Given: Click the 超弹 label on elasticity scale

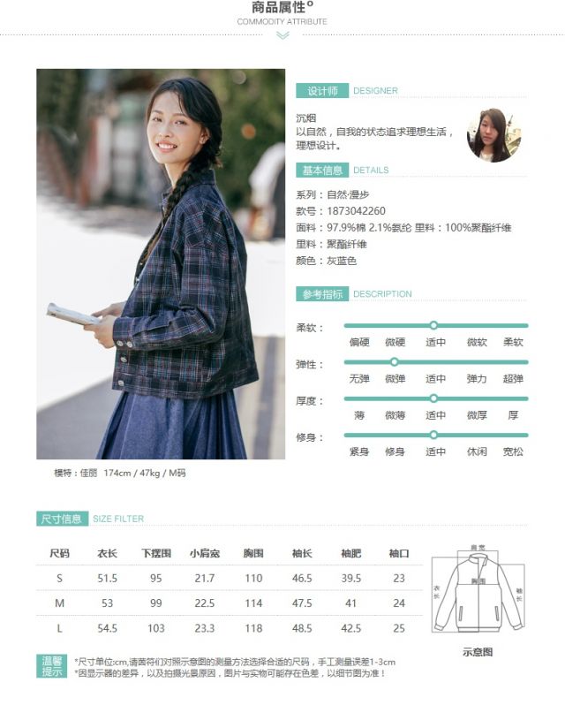Looking at the screenshot, I should click(513, 379).
